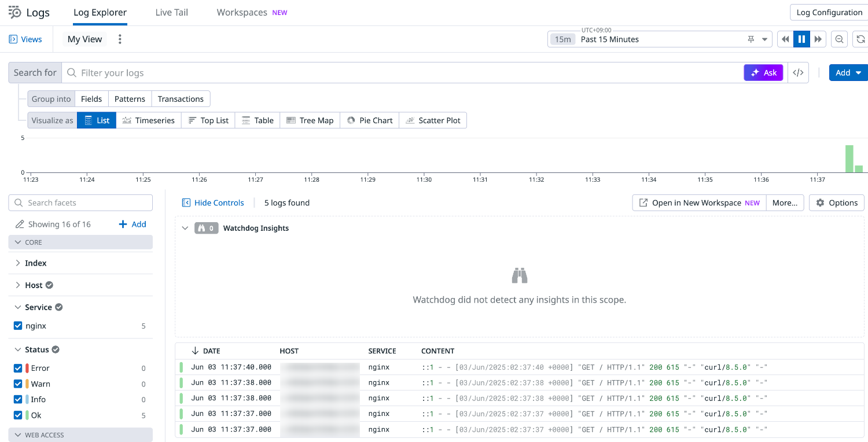Open Options gear menu
868x442 pixels.
pos(837,203)
